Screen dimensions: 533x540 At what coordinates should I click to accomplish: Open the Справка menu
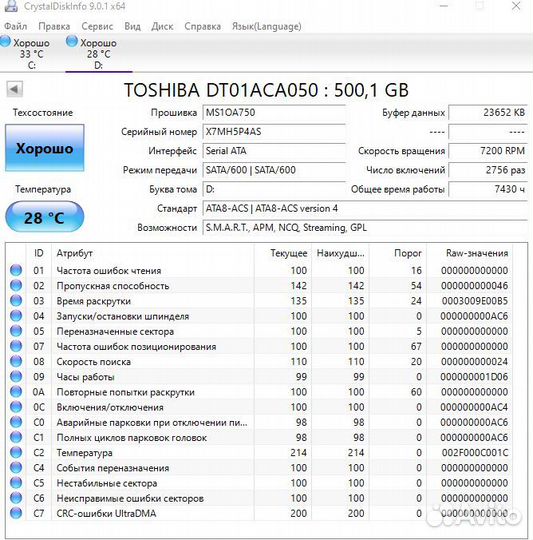tap(202, 26)
